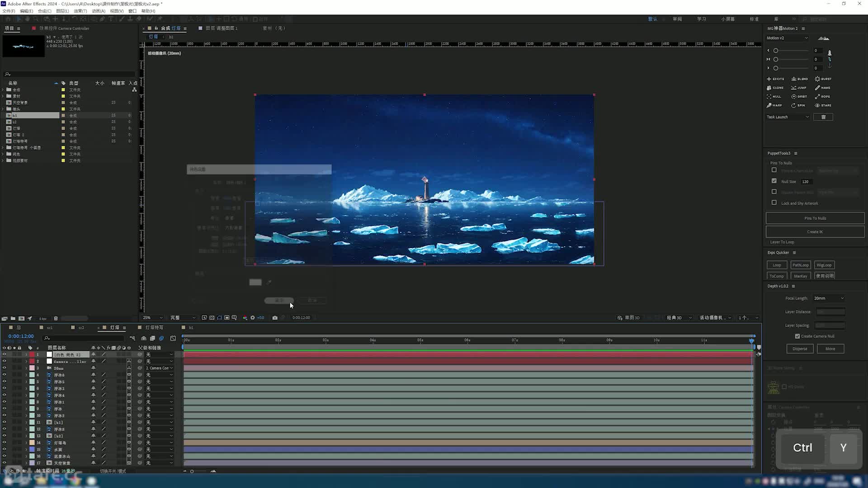Screen dimensions: 868x488
Task: Open the 活动摄像机 view dropdown
Action: (716, 318)
